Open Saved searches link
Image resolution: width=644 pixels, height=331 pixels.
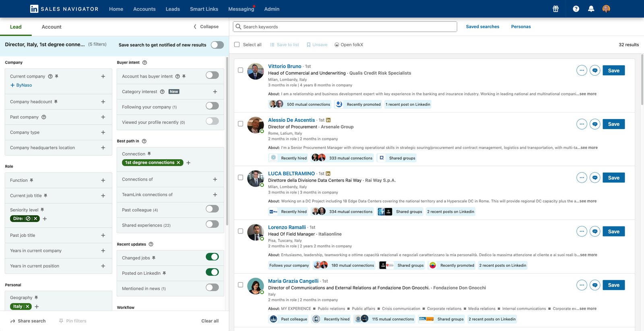483,27
